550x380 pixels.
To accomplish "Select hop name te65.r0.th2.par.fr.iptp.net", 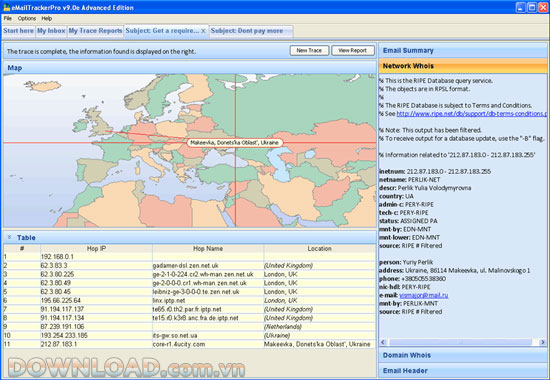I will click(187, 309).
